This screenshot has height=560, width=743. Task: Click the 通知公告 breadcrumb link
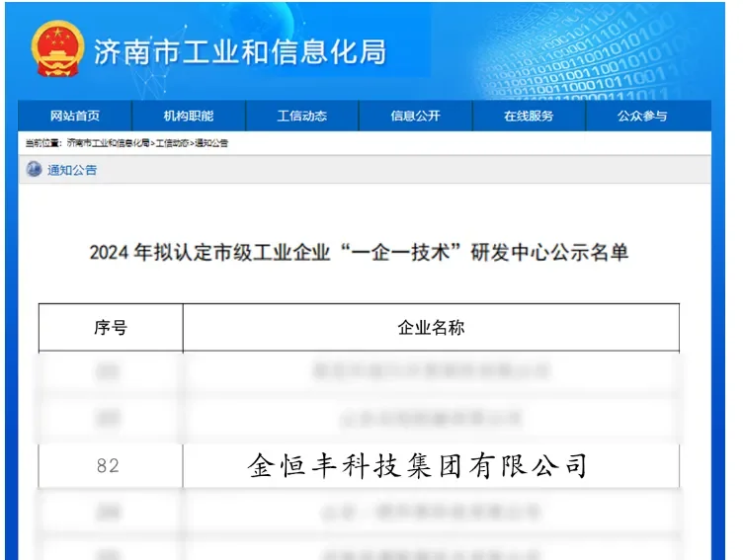coord(211,142)
